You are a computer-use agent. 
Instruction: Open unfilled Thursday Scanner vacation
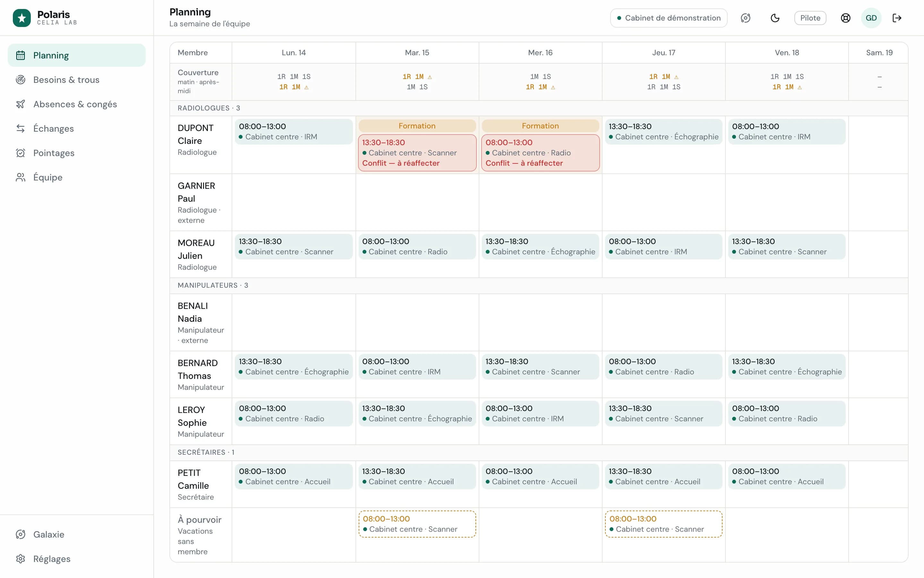(x=663, y=524)
